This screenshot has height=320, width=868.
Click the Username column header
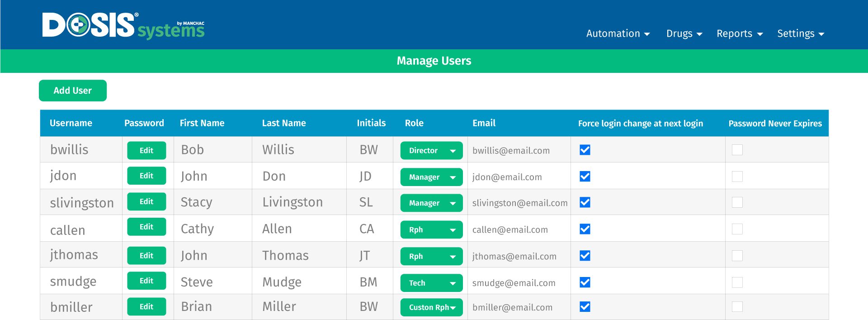tap(71, 123)
